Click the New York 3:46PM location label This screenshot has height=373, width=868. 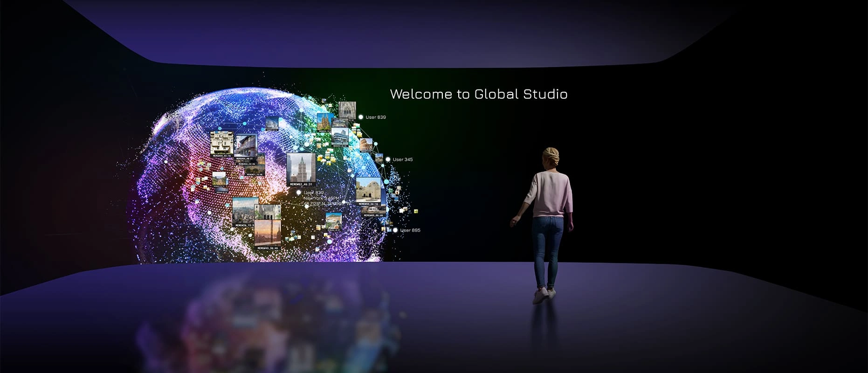[322, 198]
